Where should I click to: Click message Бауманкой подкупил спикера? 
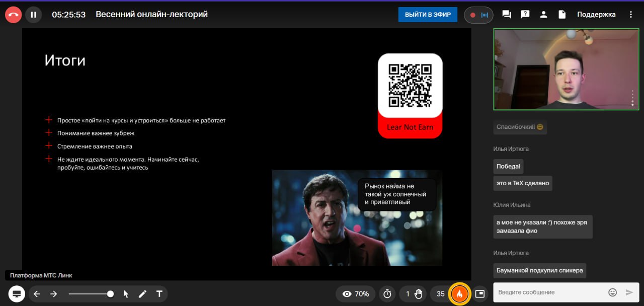[x=540, y=270]
